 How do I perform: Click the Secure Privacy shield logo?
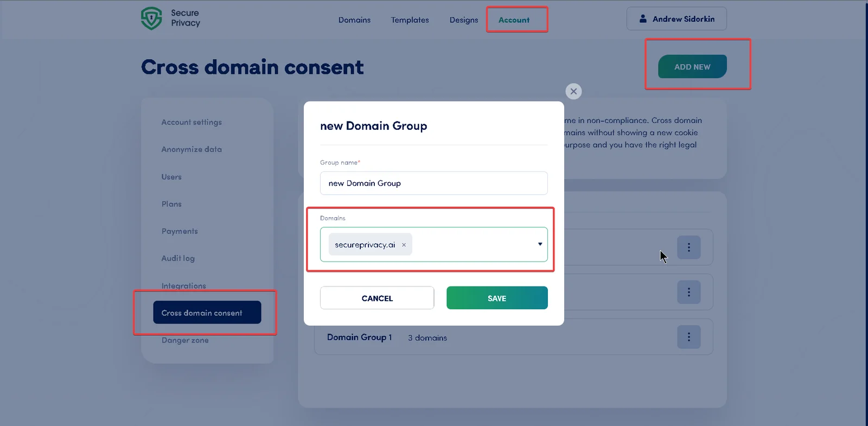[x=151, y=18]
